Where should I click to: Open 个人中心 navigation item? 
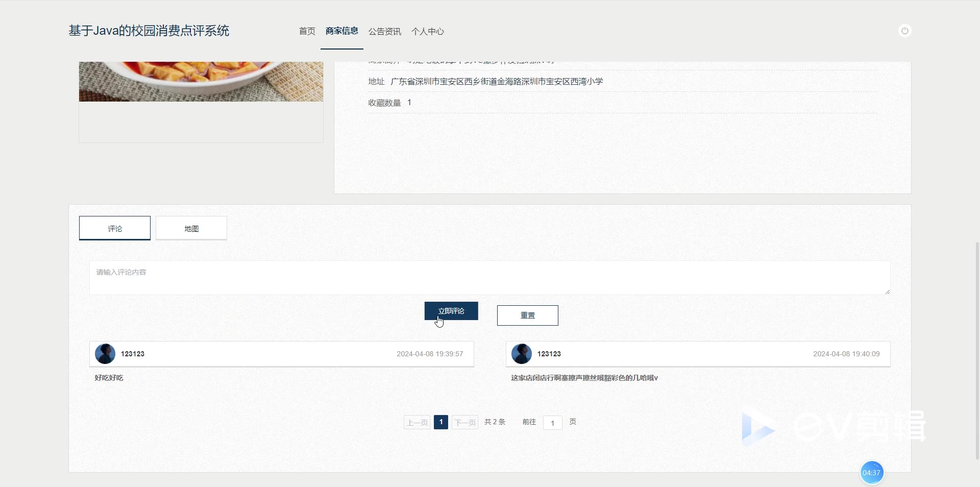pos(428,31)
